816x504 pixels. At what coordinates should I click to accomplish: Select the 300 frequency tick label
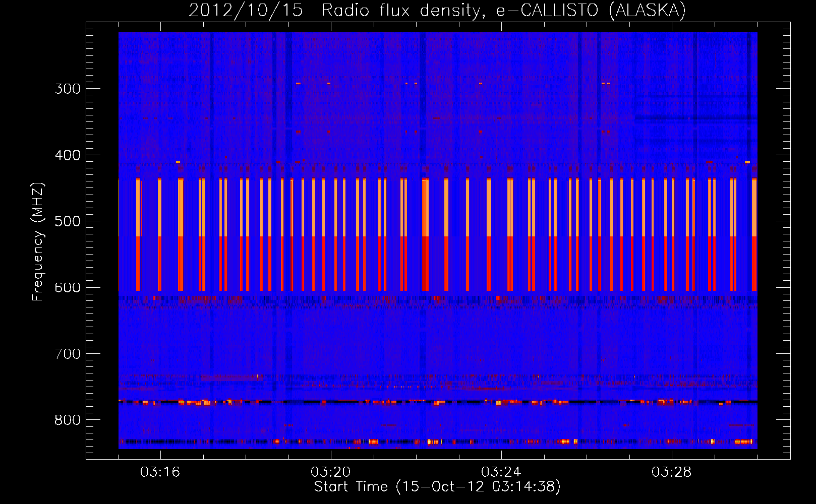click(68, 89)
